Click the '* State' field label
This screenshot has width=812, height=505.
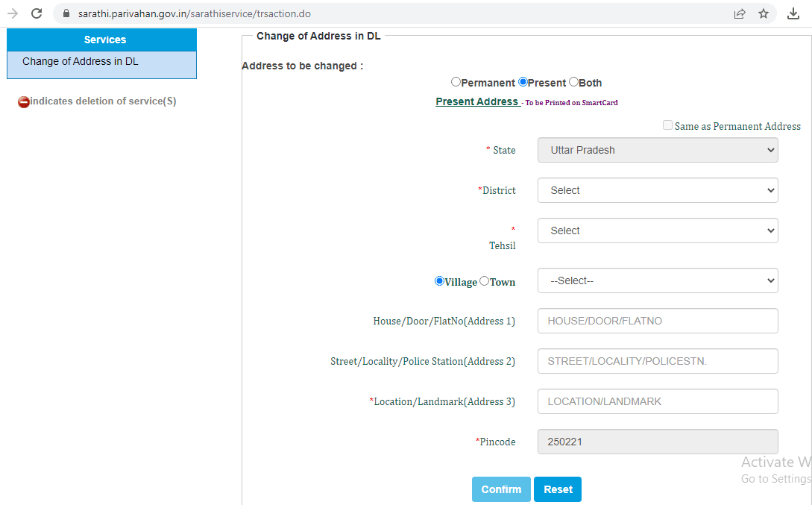pyautogui.click(x=501, y=150)
